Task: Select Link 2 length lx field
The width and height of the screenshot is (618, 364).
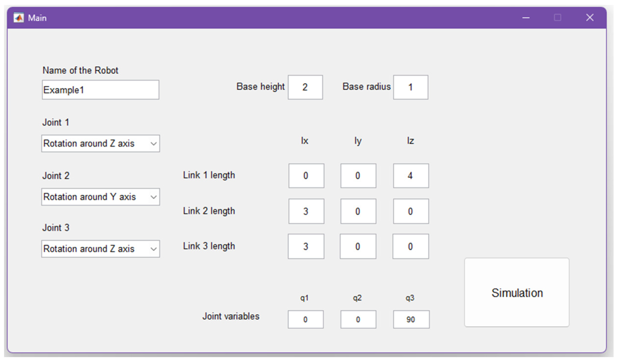Action: click(306, 211)
